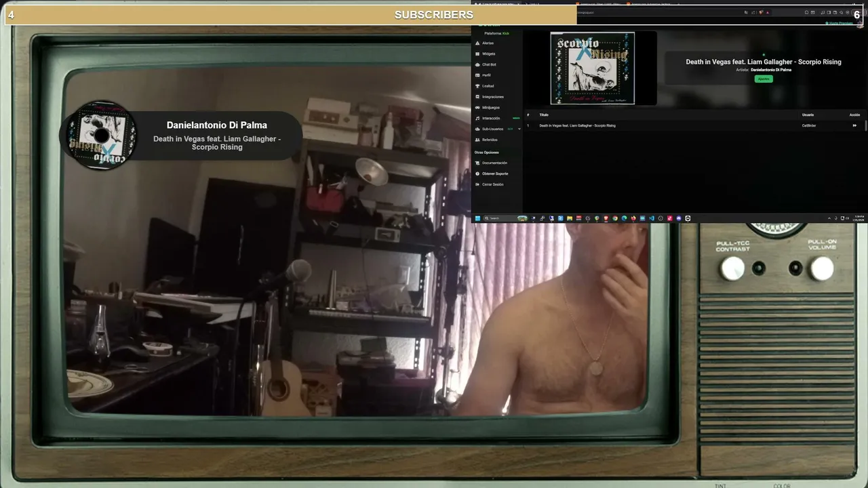Click the spinning disc in the stream overlay

(102, 135)
